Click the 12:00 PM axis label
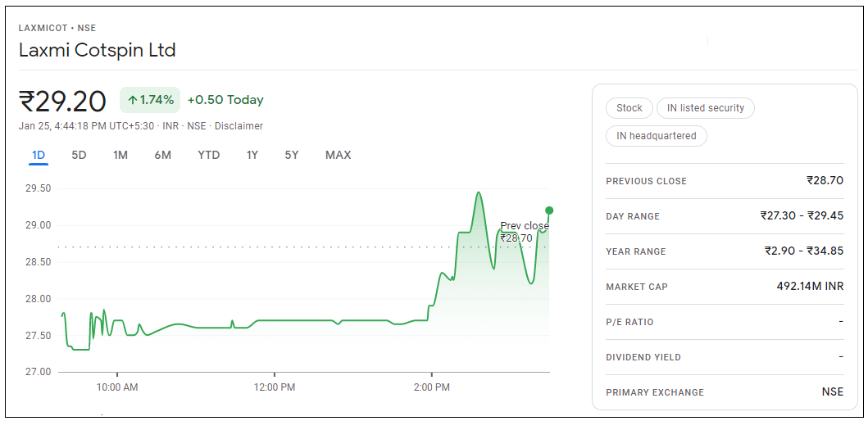 coord(274,387)
